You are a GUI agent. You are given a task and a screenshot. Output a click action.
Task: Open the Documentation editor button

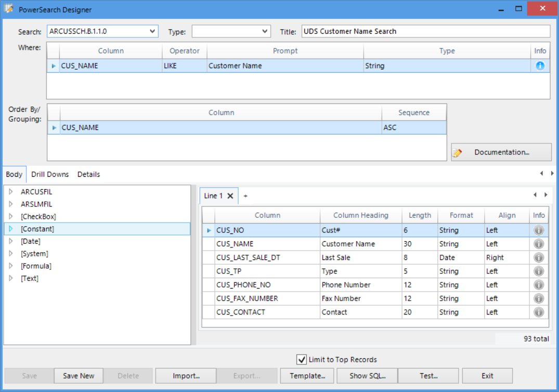[501, 152]
